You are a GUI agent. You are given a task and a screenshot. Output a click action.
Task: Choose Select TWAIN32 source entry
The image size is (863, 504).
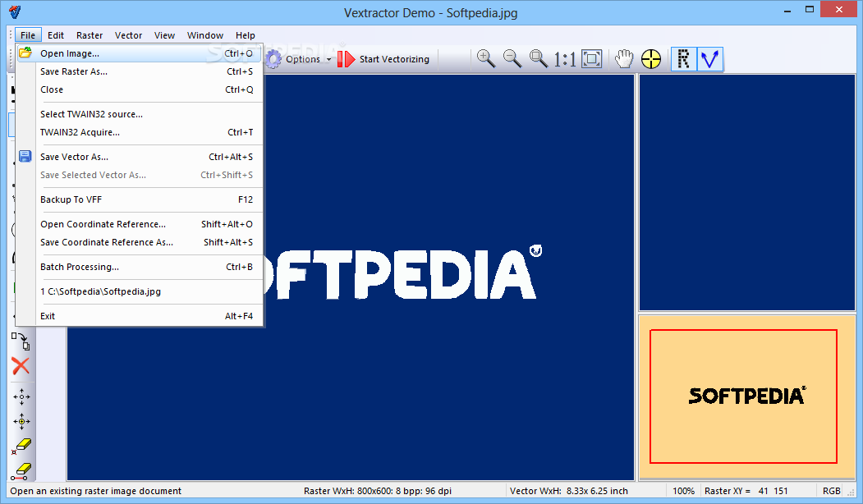140,114
